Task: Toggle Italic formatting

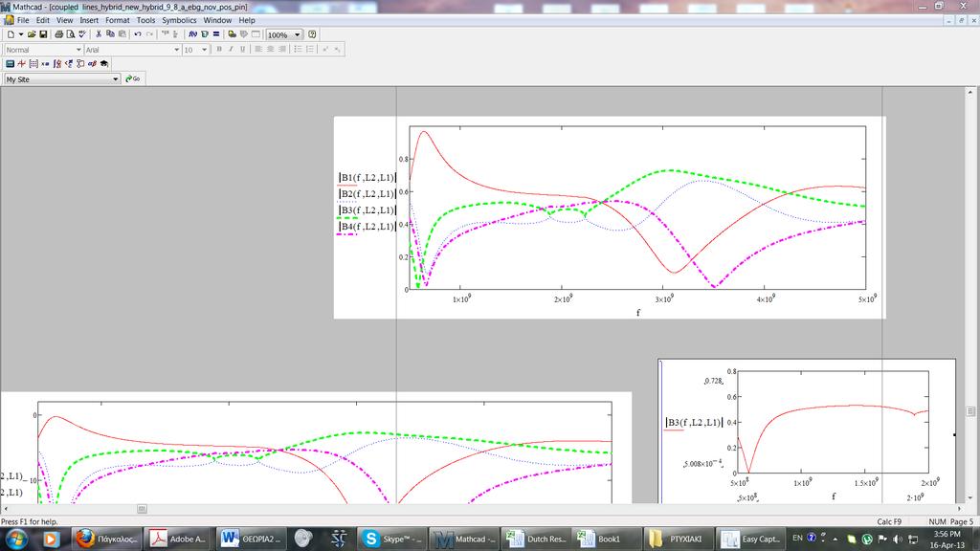Action: pos(231,50)
